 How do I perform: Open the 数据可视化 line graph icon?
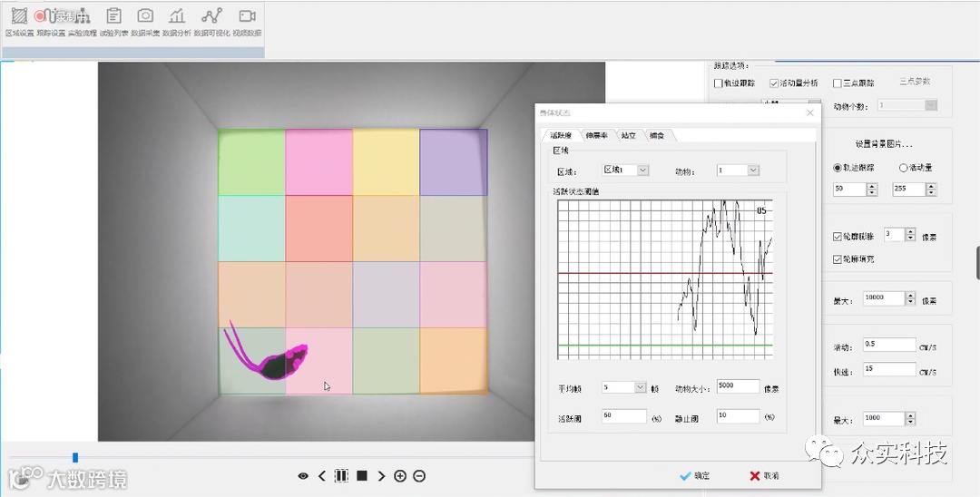pos(211,16)
